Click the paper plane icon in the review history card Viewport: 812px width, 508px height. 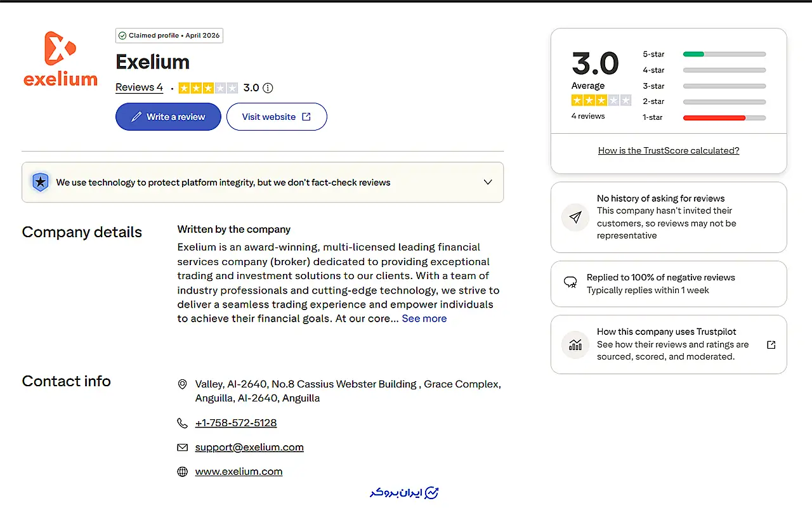point(575,218)
